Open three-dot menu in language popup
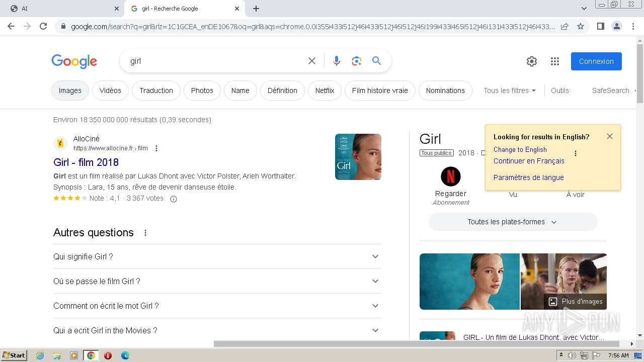The height and width of the screenshot is (362, 644). pos(576,153)
